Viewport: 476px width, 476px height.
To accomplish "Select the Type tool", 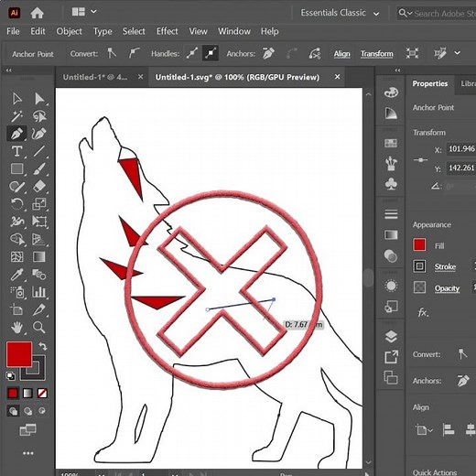I will click(x=16, y=151).
